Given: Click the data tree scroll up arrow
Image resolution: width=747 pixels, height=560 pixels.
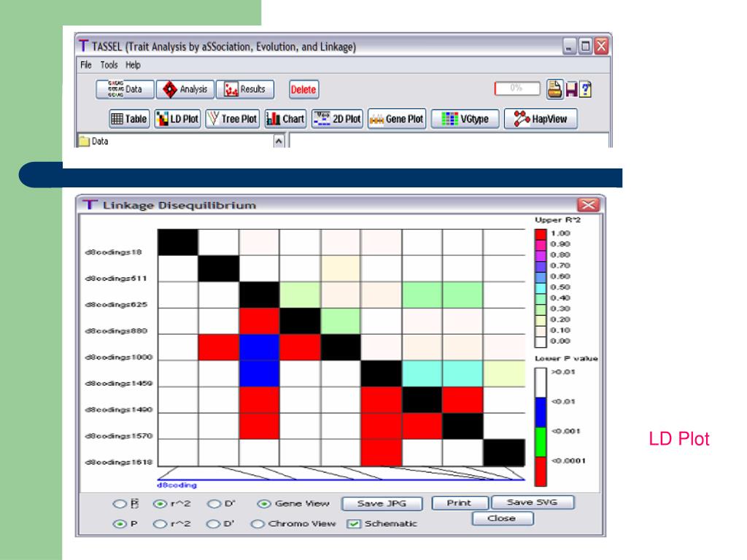Looking at the screenshot, I should point(279,141).
